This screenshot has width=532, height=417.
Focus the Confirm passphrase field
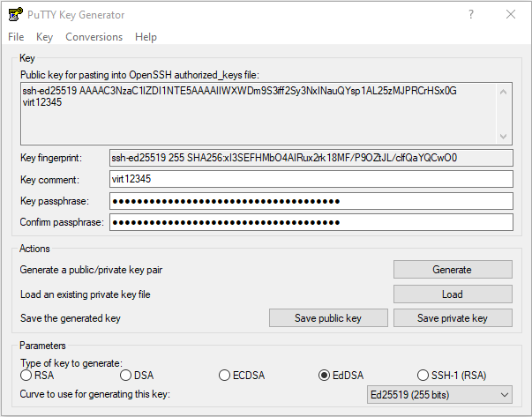click(310, 222)
